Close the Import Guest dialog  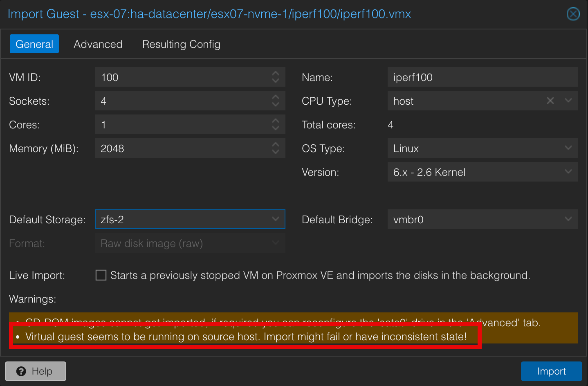573,13
